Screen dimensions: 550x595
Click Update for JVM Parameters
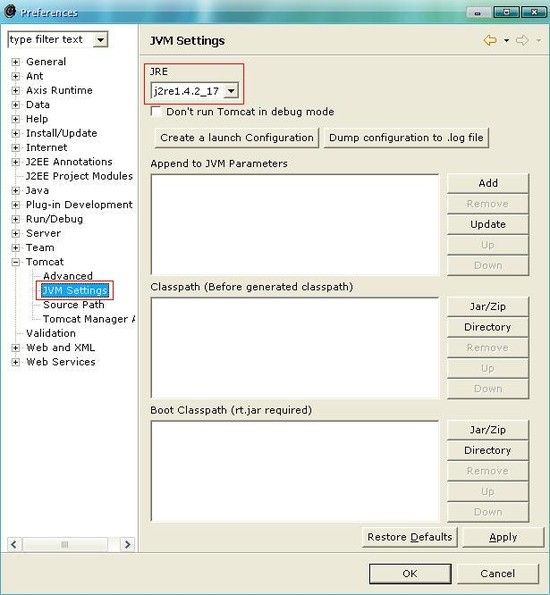(488, 224)
